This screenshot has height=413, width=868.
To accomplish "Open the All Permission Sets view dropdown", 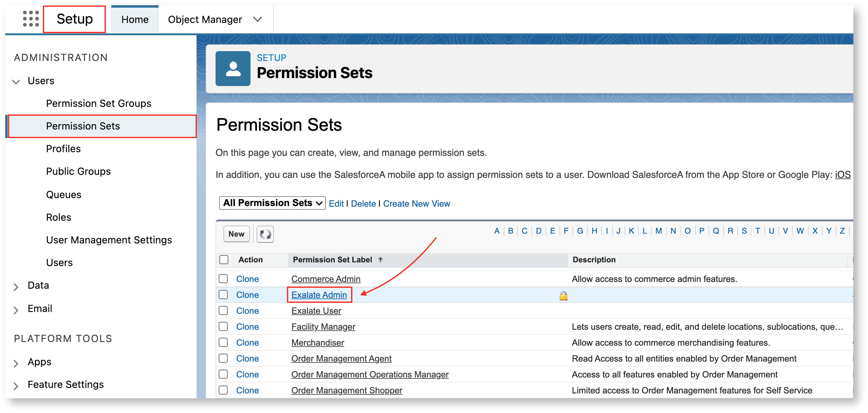I will pyautogui.click(x=272, y=203).
